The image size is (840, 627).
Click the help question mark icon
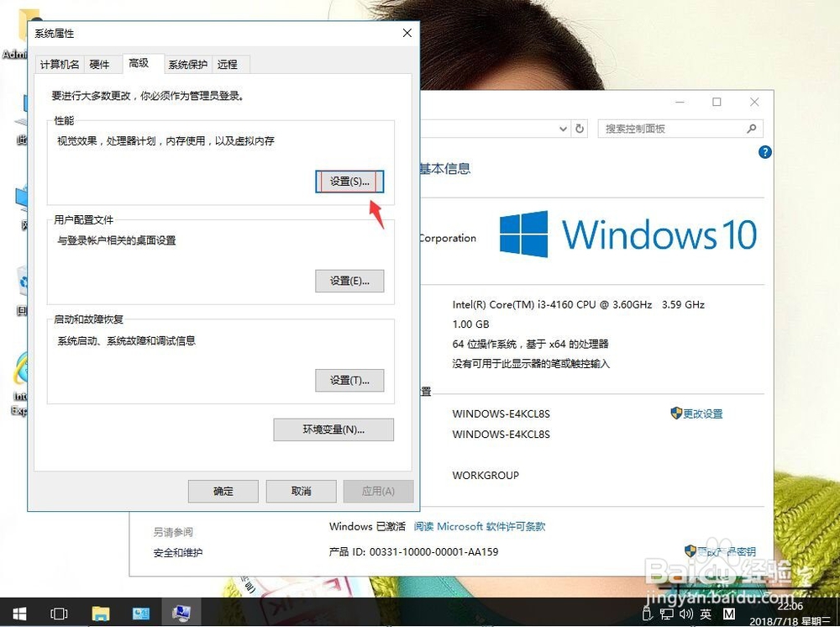(x=764, y=152)
